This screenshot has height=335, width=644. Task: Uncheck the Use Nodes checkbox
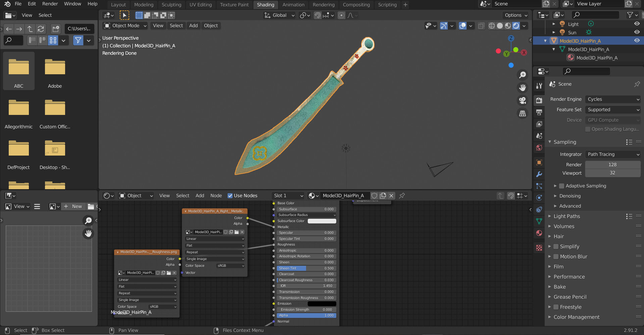[230, 196]
